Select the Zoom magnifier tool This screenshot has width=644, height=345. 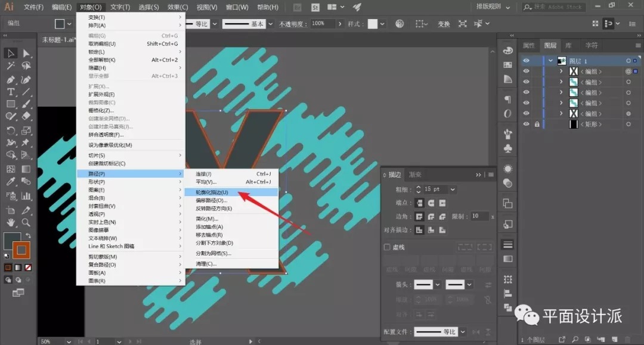26,222
